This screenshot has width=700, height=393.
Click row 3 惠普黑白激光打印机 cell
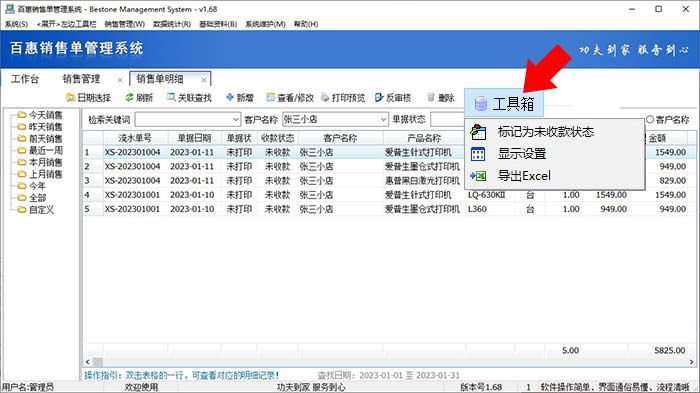pos(424,180)
